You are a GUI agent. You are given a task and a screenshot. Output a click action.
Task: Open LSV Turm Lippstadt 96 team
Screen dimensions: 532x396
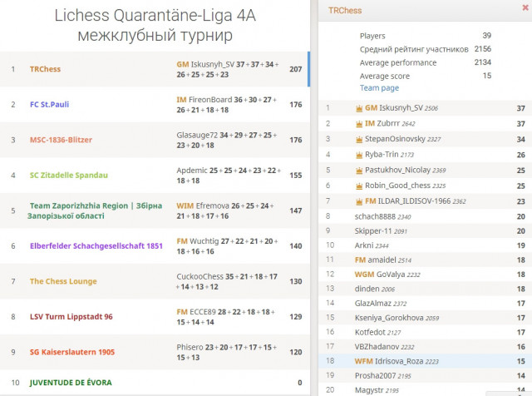click(x=155, y=316)
